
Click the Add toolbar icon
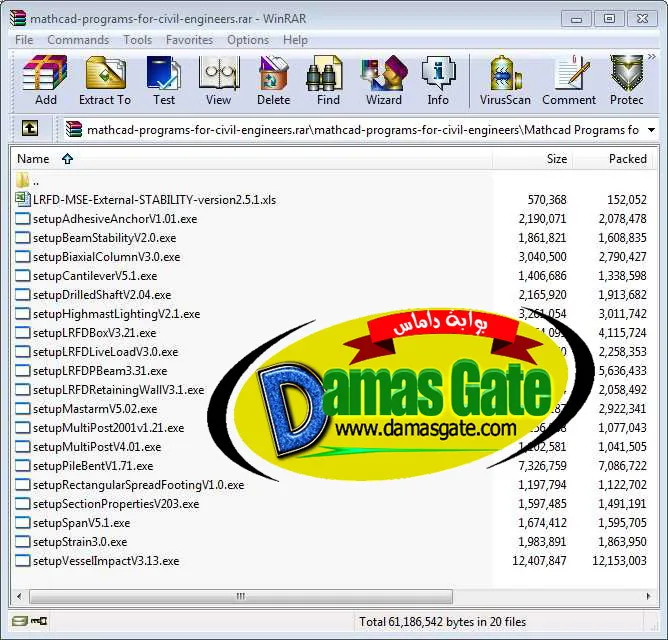click(x=46, y=73)
